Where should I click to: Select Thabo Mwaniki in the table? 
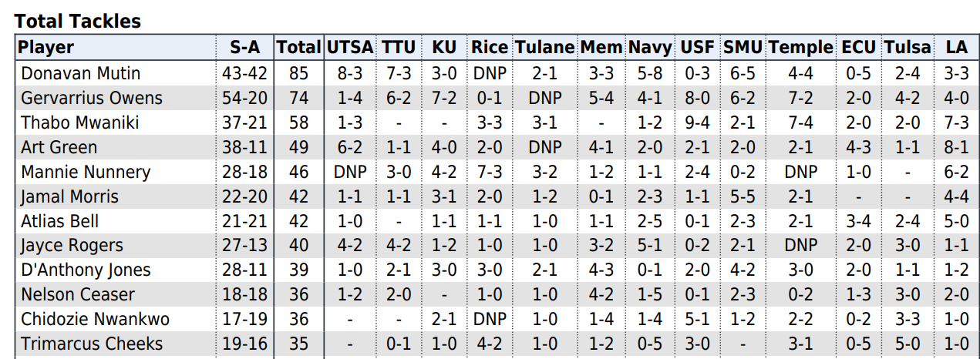pos(80,122)
